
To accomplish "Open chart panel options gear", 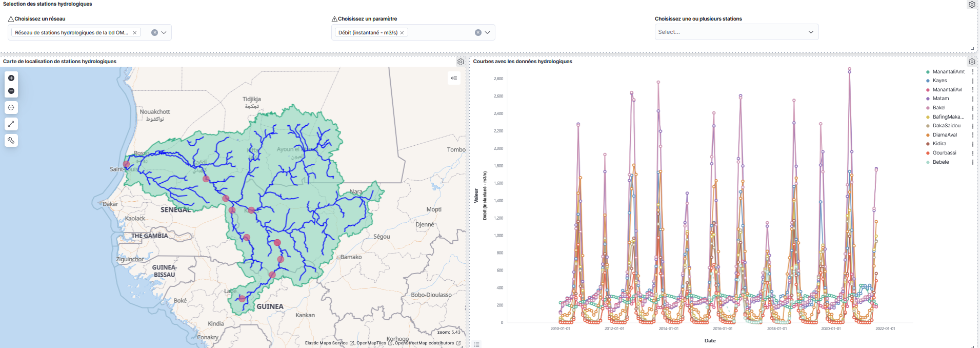I will (x=971, y=62).
